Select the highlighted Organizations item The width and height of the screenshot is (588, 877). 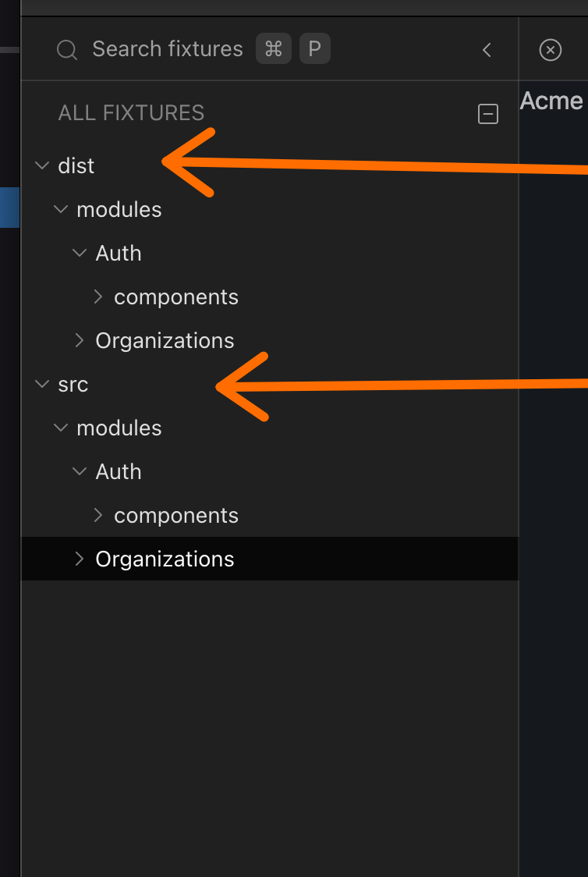tap(165, 559)
